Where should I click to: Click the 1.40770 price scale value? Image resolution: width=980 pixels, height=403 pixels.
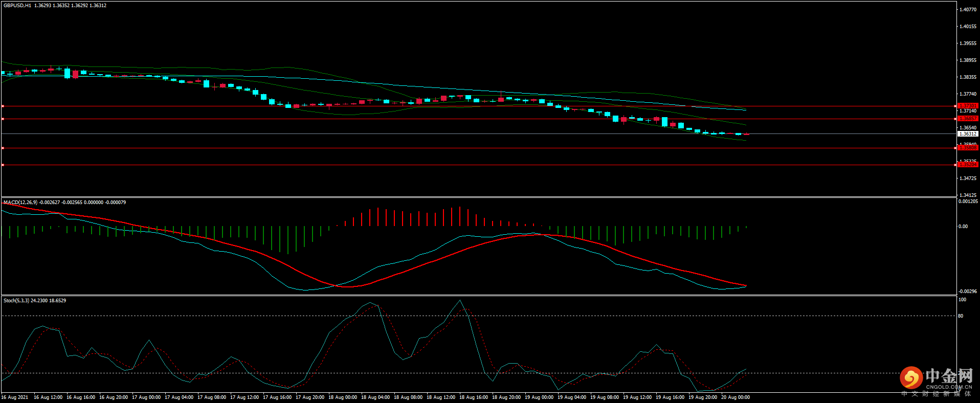(x=968, y=10)
